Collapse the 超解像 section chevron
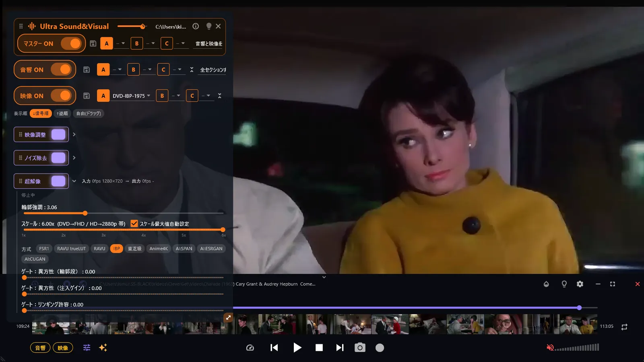Screen dimensions: 644x362 click(74, 181)
